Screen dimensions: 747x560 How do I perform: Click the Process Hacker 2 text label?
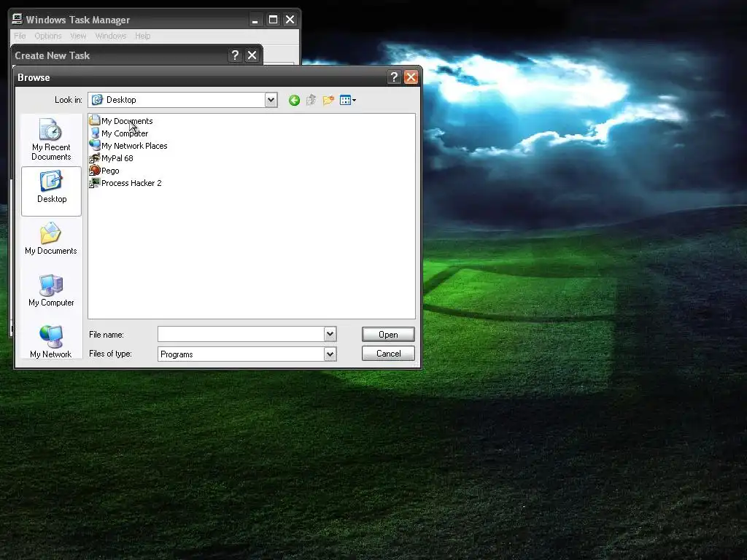(131, 183)
